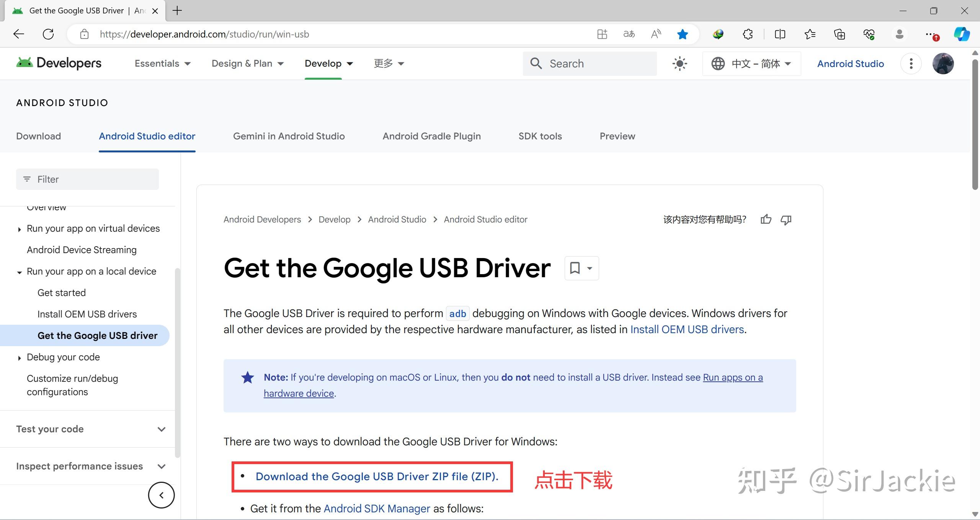This screenshot has width=980, height=520.
Task: Toggle the split screen icon
Action: click(x=780, y=34)
